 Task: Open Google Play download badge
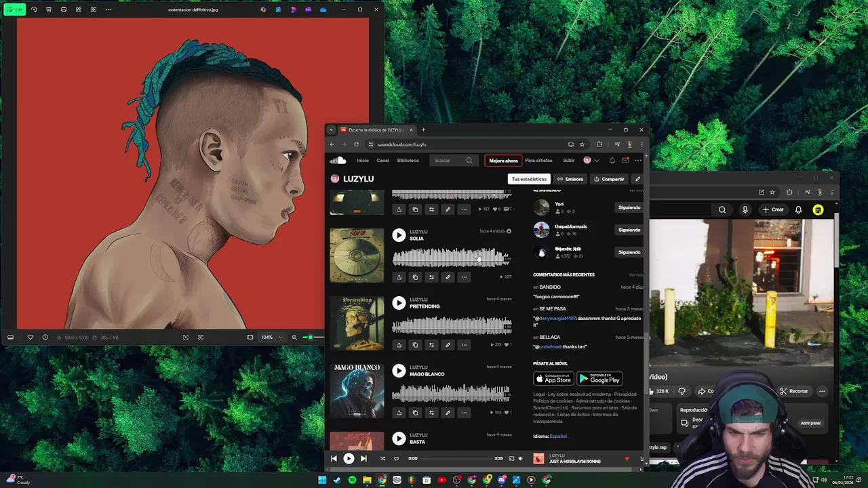599,379
